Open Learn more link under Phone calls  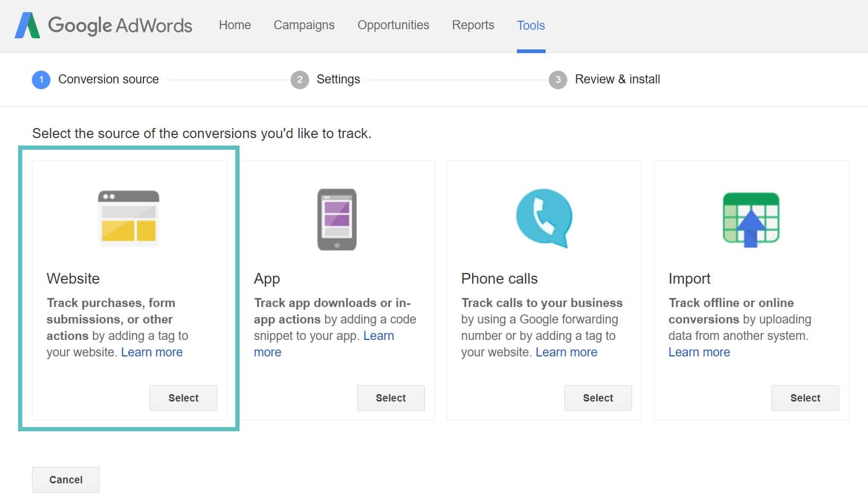click(x=566, y=352)
